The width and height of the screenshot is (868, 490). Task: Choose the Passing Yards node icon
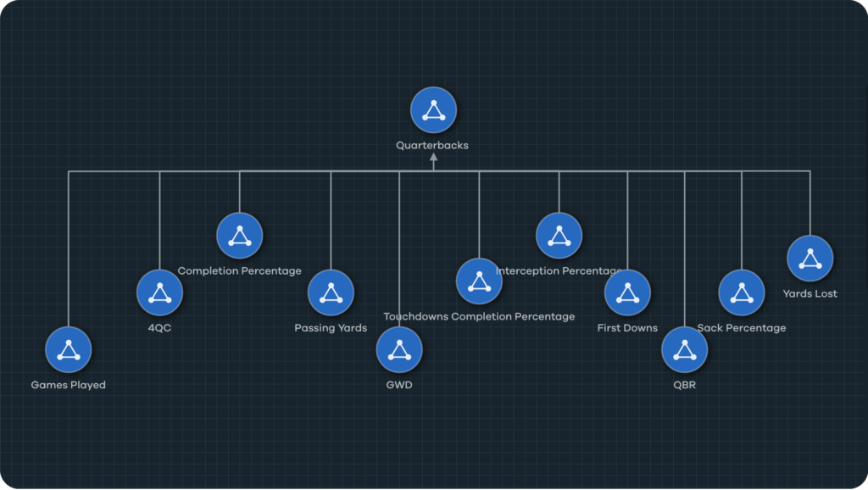coord(331,292)
